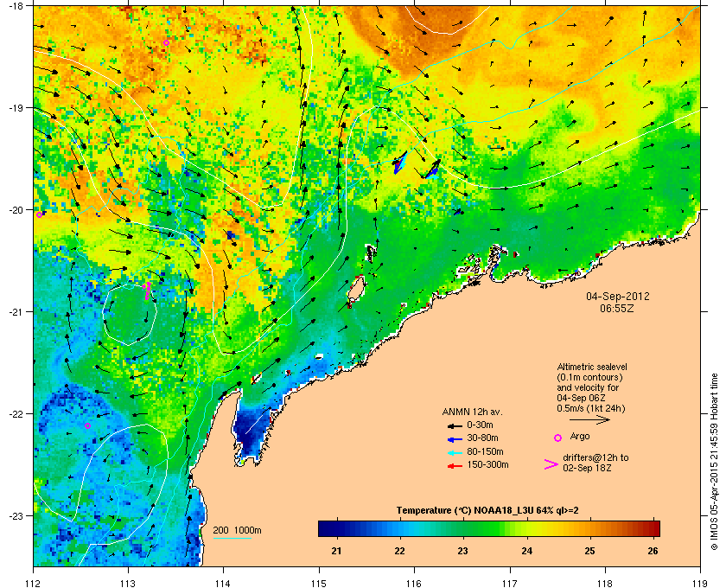726x588 pixels.
Task: Click colorbar tick label '26'
Action: click(x=653, y=551)
